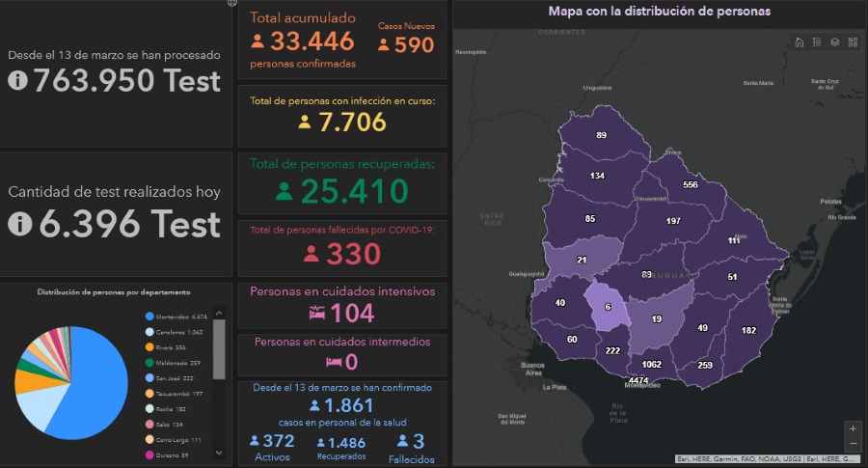Image resolution: width=868 pixels, height=468 pixels.
Task: Click map department labeled 556
Action: 689,184
